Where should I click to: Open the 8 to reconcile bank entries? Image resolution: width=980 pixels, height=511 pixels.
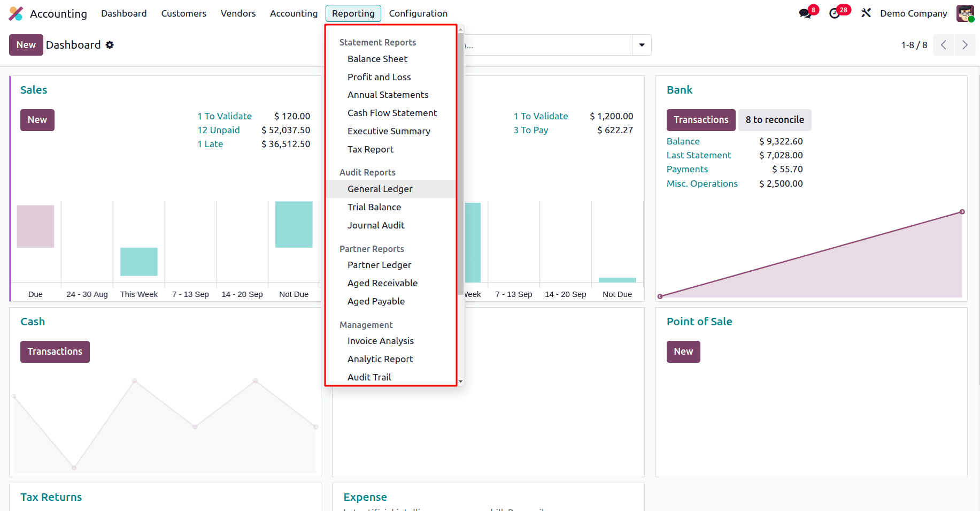[x=775, y=120]
